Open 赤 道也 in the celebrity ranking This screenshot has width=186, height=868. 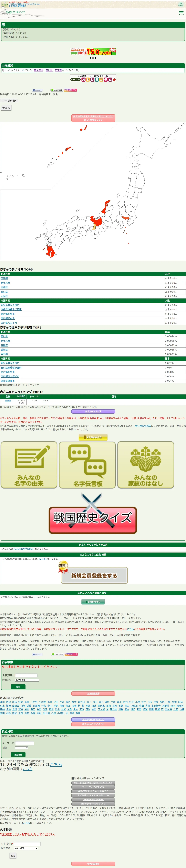click(x=8, y=401)
